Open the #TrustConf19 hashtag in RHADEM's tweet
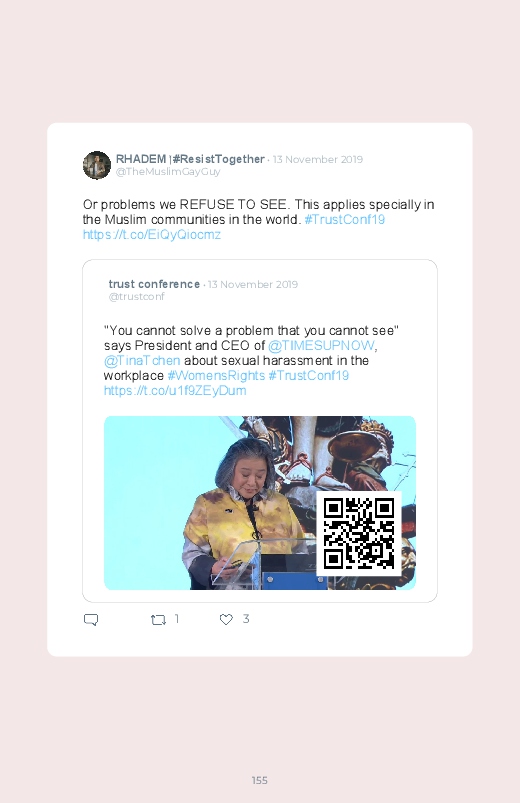The height and width of the screenshot is (803, 520). (x=344, y=219)
